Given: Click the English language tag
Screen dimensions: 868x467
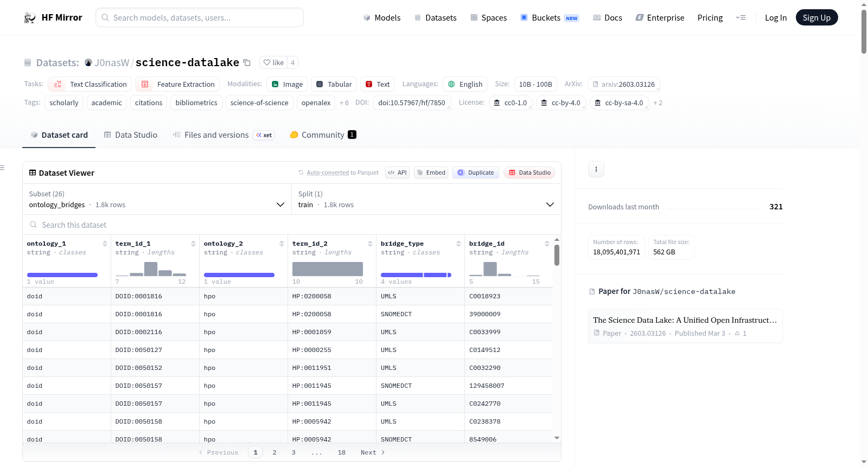Looking at the screenshot, I should (465, 84).
